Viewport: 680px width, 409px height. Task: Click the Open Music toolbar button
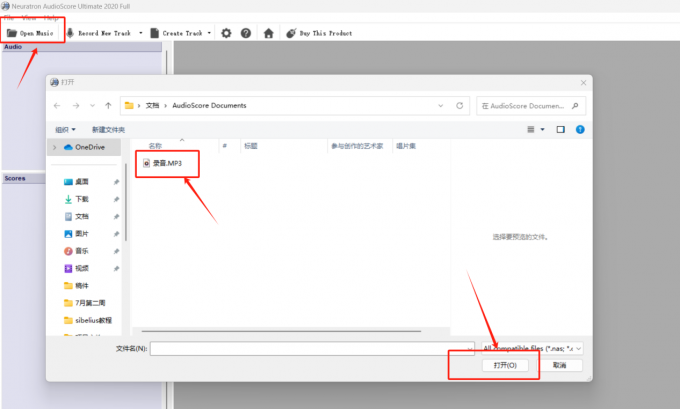click(x=30, y=33)
